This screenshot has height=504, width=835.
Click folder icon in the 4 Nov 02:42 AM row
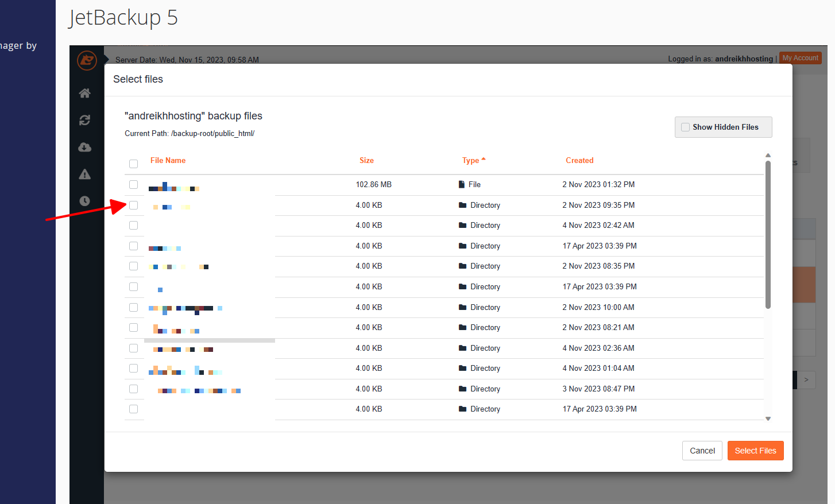(x=463, y=225)
